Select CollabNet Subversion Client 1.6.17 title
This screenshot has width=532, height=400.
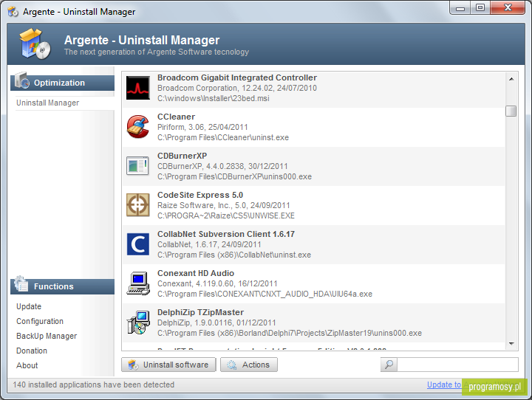226,234
